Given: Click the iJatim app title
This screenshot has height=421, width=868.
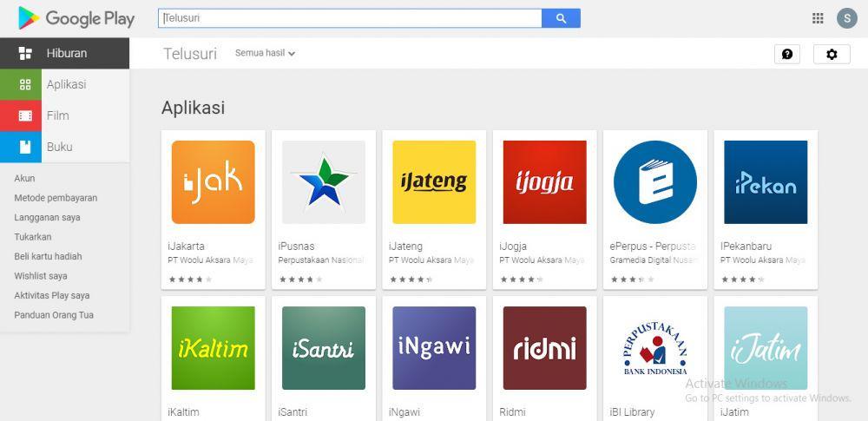Looking at the screenshot, I should click(x=734, y=412).
